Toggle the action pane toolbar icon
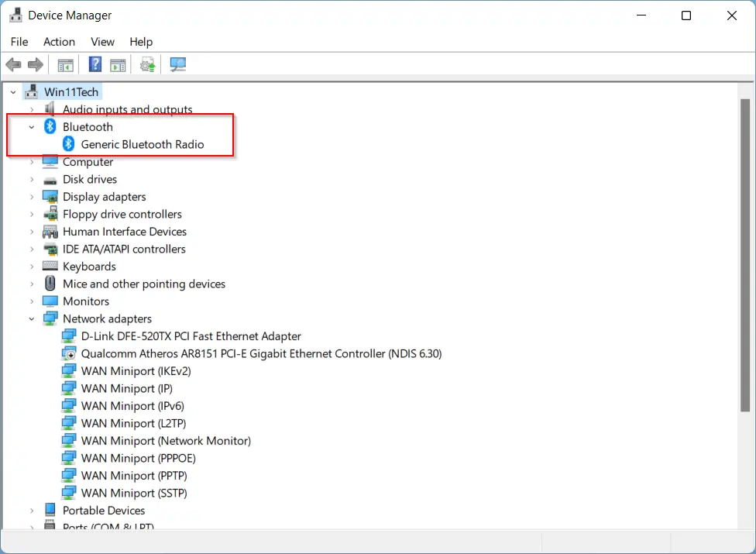Screen dimensions: 756x554 118,64
